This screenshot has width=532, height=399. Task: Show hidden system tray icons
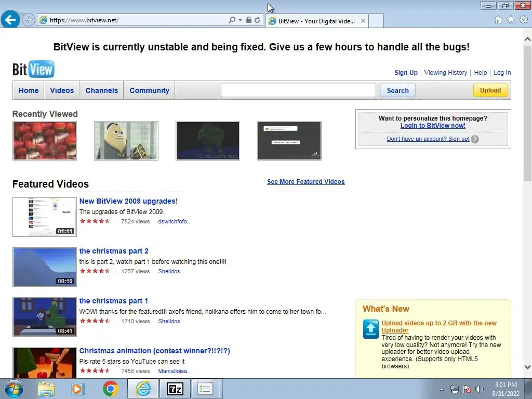(x=442, y=390)
